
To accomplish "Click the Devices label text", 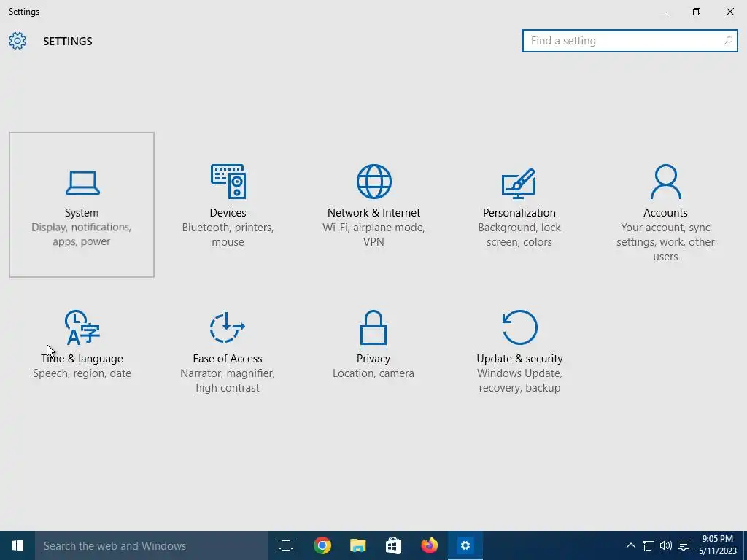I will [x=228, y=213].
